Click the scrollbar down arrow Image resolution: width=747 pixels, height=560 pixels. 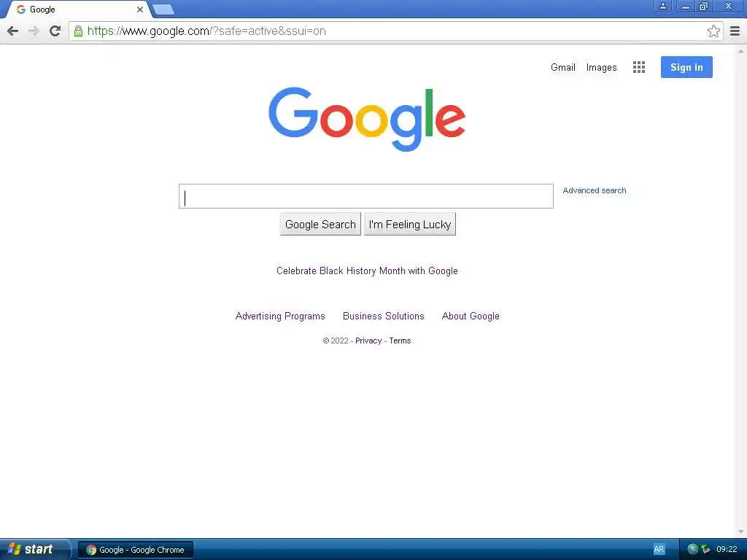click(740, 532)
